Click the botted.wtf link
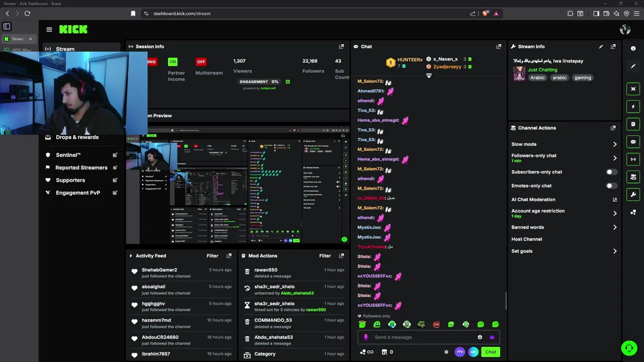This screenshot has height=362, width=644. pos(268,88)
